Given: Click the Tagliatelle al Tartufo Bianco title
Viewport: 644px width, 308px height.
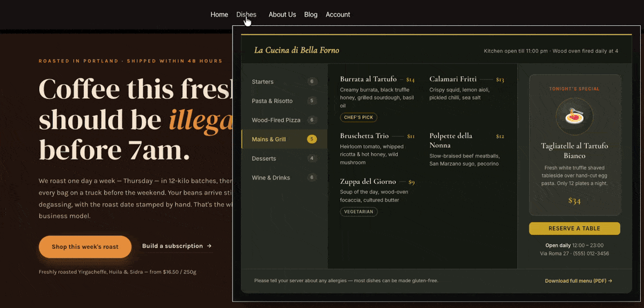Looking at the screenshot, I should (x=574, y=151).
